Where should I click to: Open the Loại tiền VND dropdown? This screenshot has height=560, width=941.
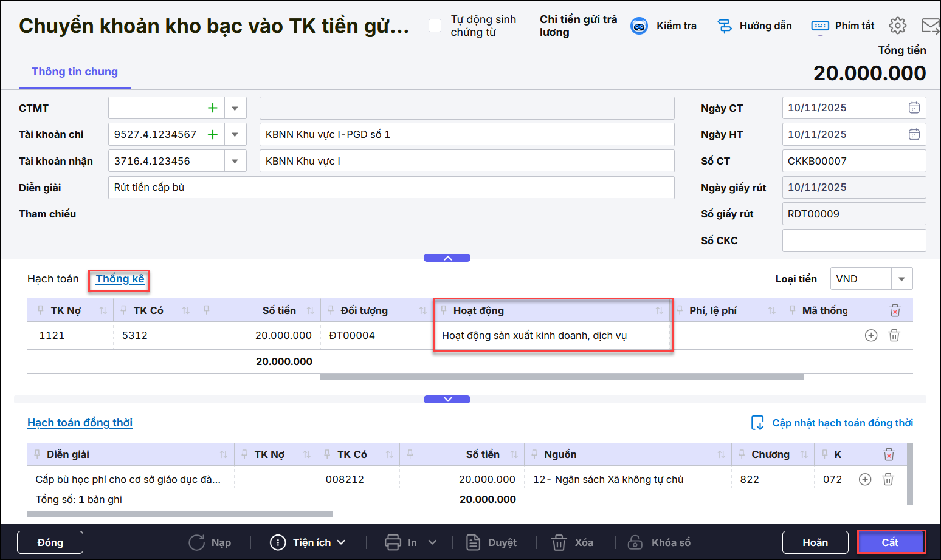(x=901, y=279)
